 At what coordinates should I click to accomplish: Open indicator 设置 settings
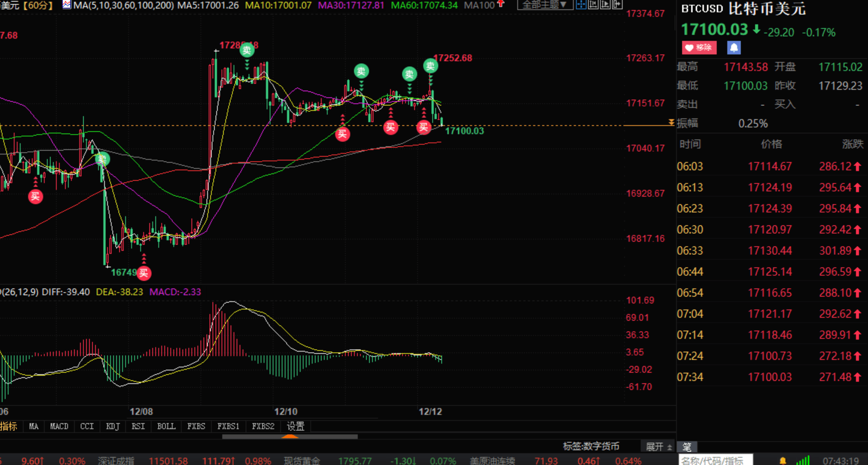[x=296, y=426]
